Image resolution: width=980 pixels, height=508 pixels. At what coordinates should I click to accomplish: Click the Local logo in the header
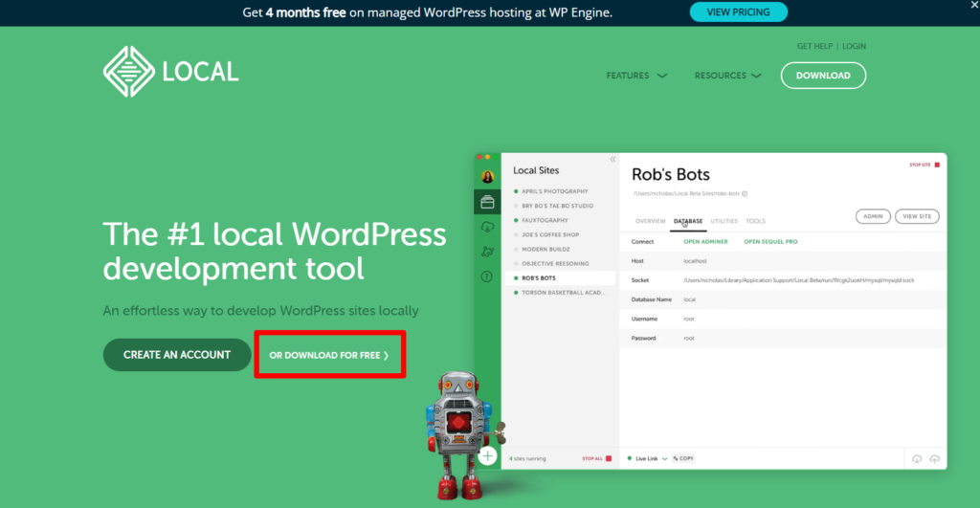coord(170,72)
